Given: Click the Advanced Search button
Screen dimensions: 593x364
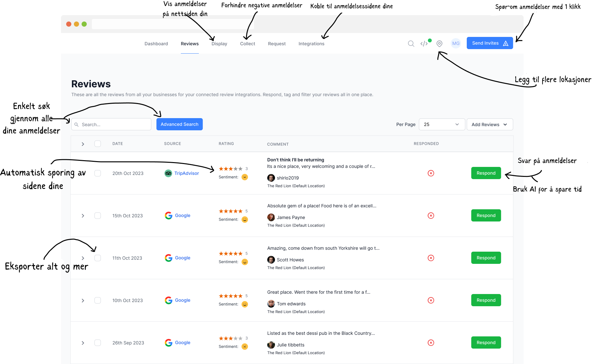Looking at the screenshot, I should click(x=180, y=124).
